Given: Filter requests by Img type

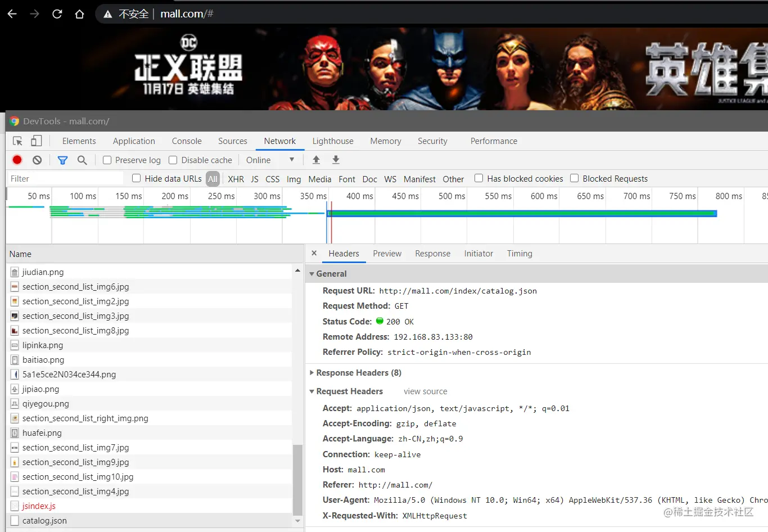Looking at the screenshot, I should click(x=293, y=179).
